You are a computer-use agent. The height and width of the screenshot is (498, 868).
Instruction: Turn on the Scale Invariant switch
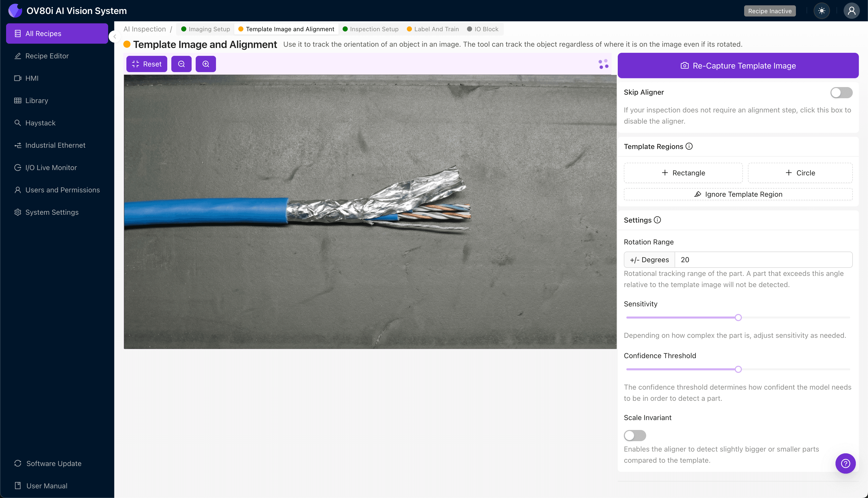pyautogui.click(x=635, y=435)
